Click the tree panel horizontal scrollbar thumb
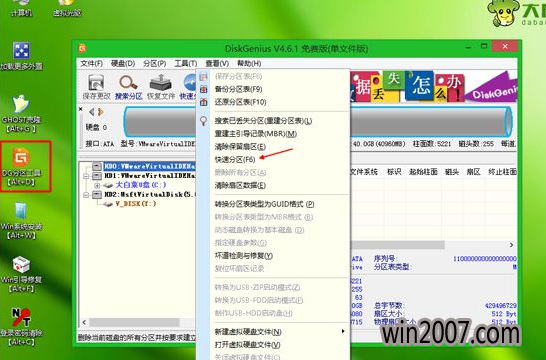The width and height of the screenshot is (546, 360). (134, 322)
